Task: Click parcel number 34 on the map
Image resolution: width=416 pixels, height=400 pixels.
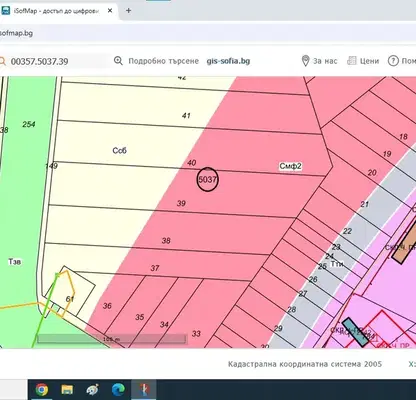Action: pos(164,324)
